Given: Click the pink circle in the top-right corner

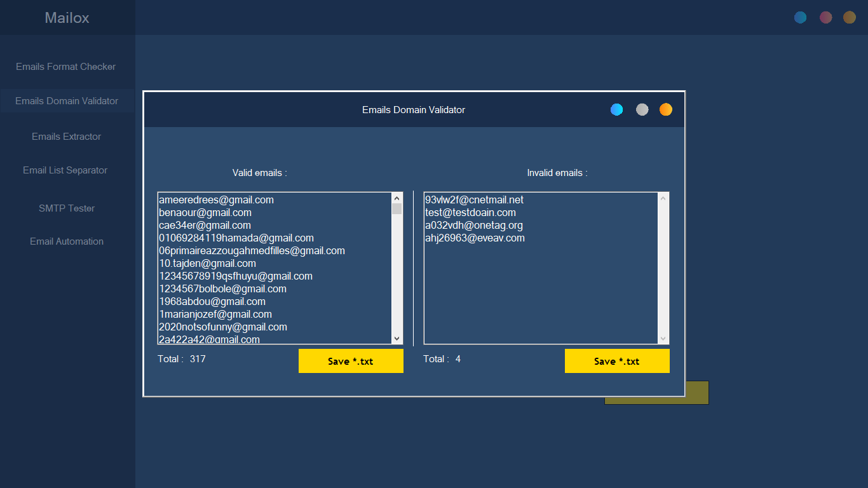Looking at the screenshot, I should (825, 17).
